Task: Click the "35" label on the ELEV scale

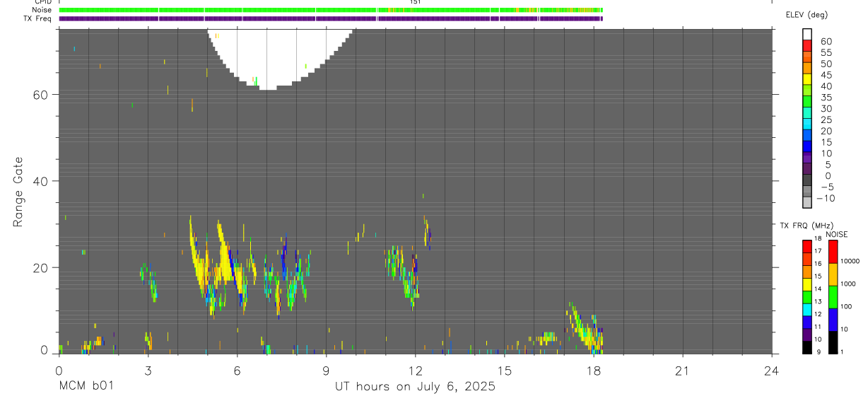Action: pyautogui.click(x=826, y=98)
